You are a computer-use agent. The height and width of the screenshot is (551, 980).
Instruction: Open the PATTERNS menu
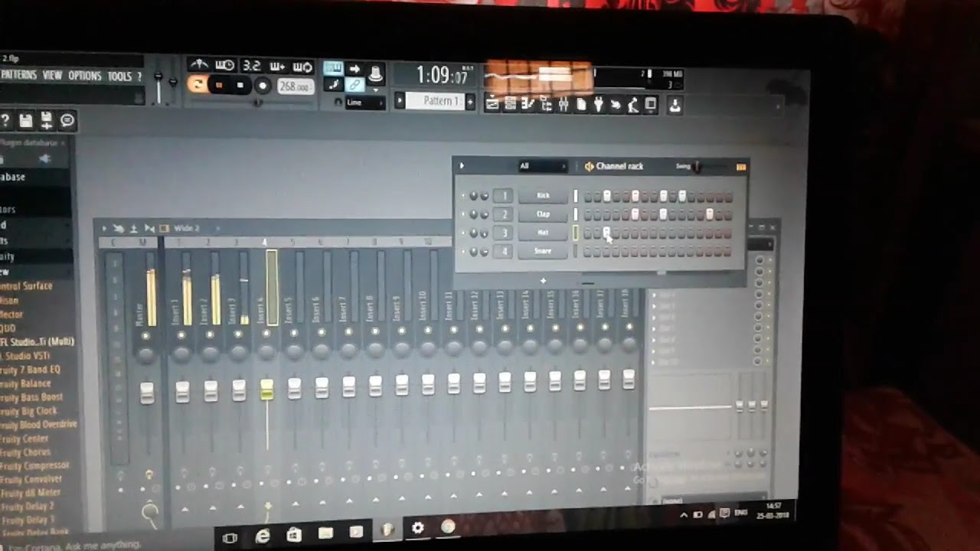18,75
